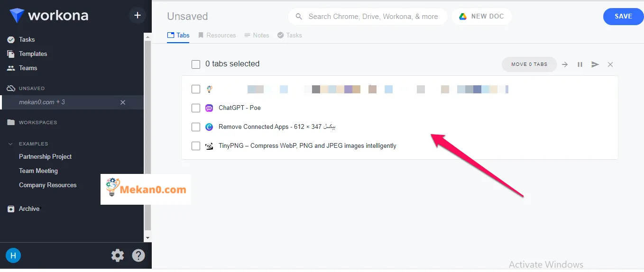The width and height of the screenshot is (644, 272).
Task: Tick the checkbox for the blurred first tab
Action: click(196, 89)
